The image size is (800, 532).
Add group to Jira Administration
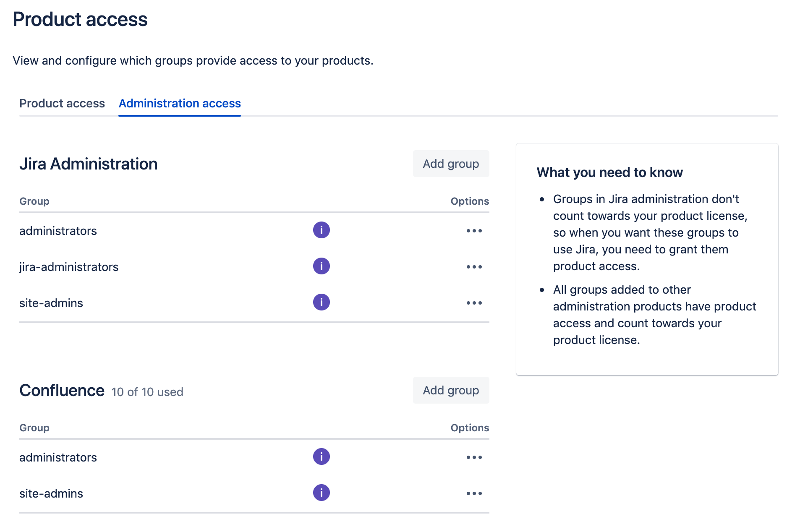coord(451,164)
